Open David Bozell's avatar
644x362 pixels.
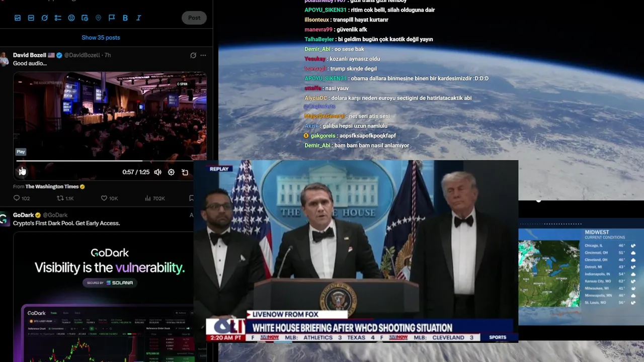(4, 59)
